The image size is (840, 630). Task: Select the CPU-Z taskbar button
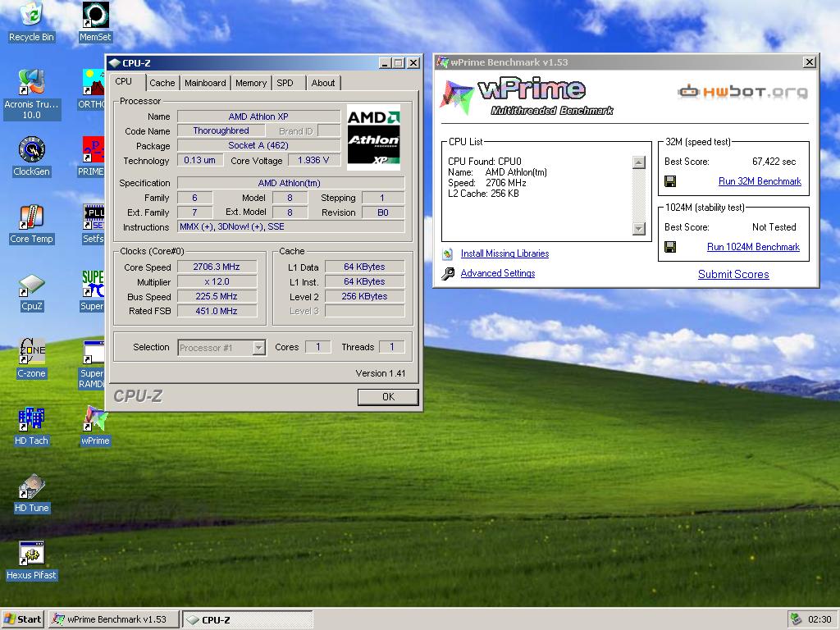247,619
